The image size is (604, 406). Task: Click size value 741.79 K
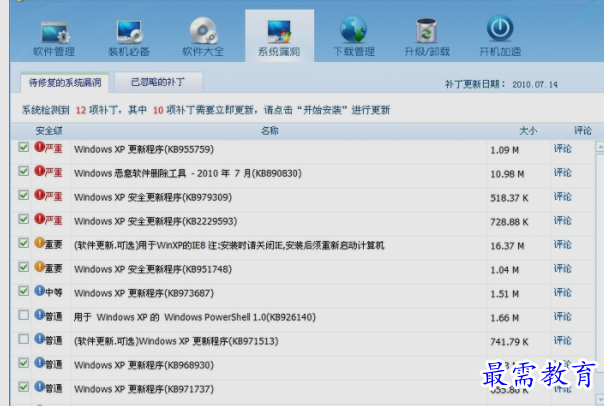coord(509,342)
